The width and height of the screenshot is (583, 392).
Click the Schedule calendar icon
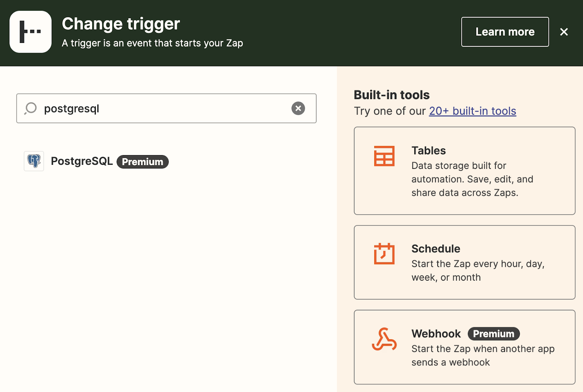[384, 254]
